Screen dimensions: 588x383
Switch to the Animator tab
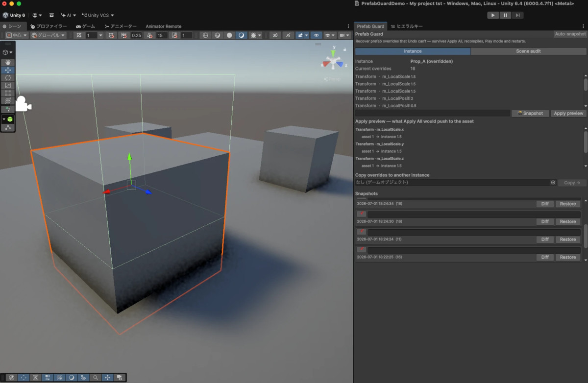(120, 26)
